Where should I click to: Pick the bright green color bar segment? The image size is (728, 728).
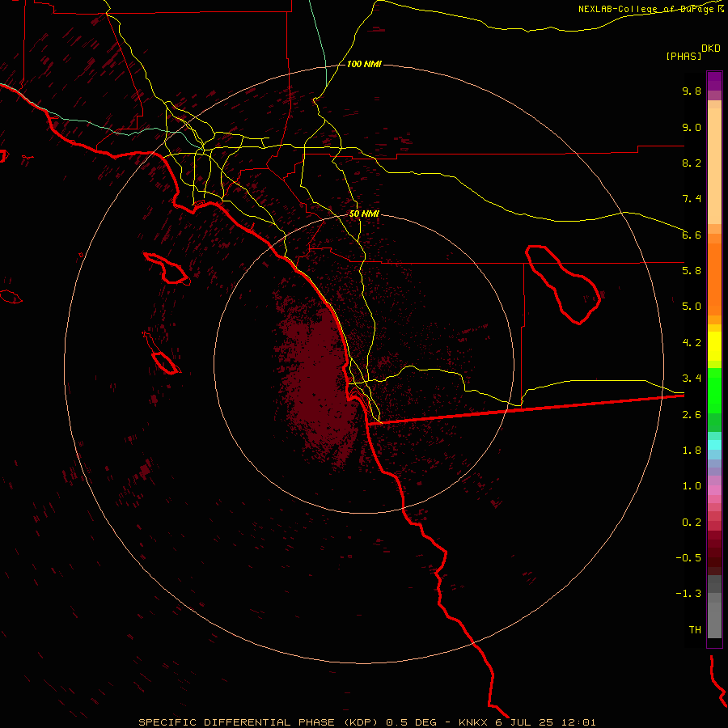pos(714,390)
